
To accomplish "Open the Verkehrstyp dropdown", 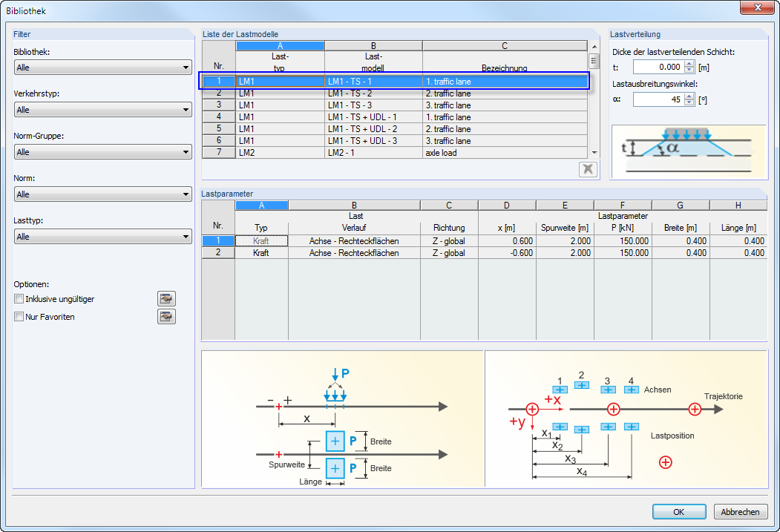I will (x=103, y=110).
